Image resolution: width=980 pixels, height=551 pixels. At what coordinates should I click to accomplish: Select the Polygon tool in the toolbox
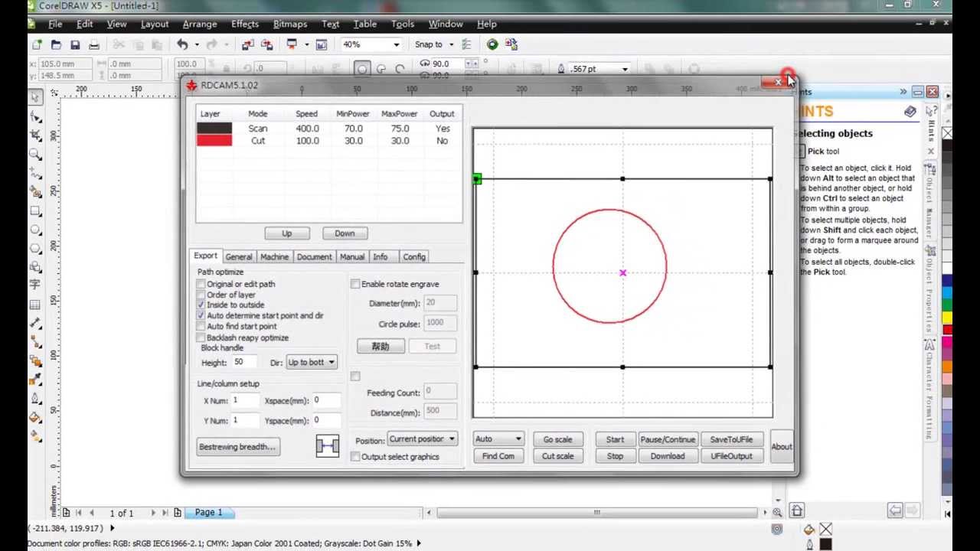[36, 249]
